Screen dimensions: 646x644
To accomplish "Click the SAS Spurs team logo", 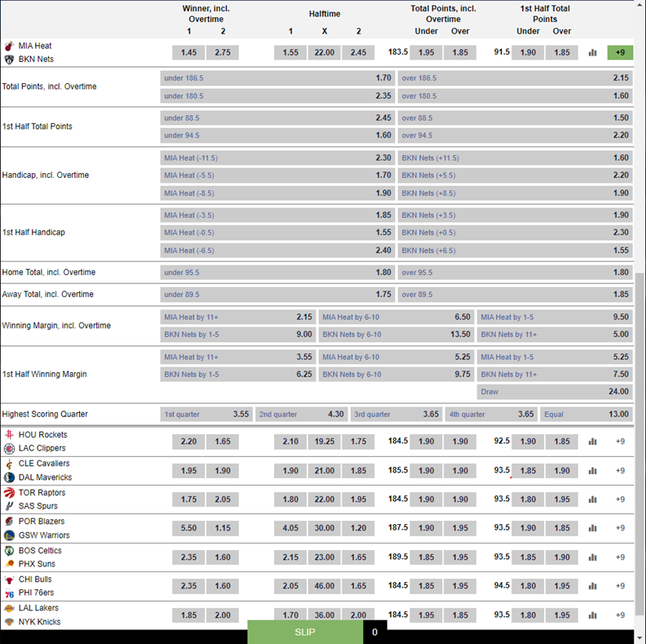I will tap(9, 506).
